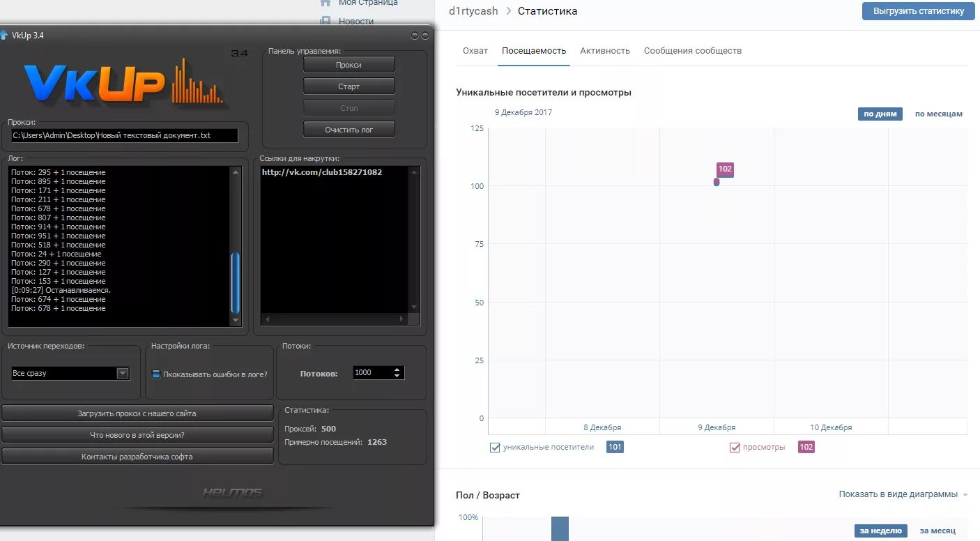Switch to Сообщения сообществ tab
This screenshot has height=541, width=980.
click(x=693, y=51)
